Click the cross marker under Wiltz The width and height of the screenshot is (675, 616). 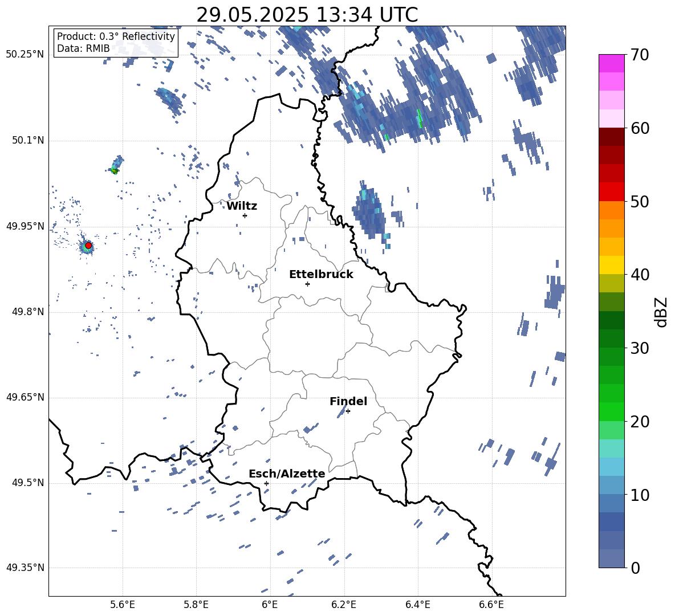[x=245, y=215]
